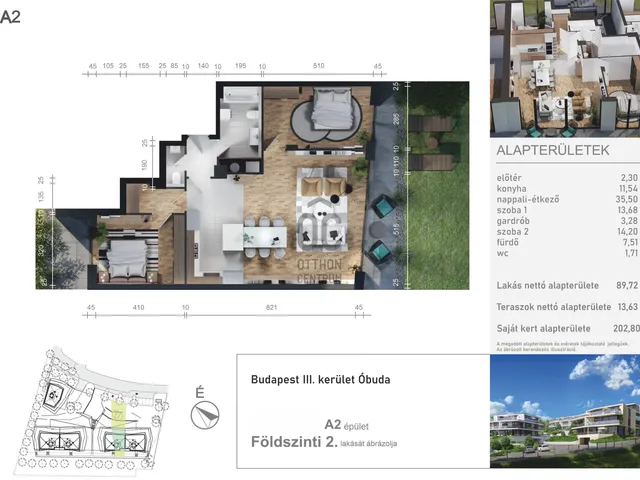This screenshot has height=480, width=640.
Task: Click the teal terrace armchair
Action: [381, 209]
